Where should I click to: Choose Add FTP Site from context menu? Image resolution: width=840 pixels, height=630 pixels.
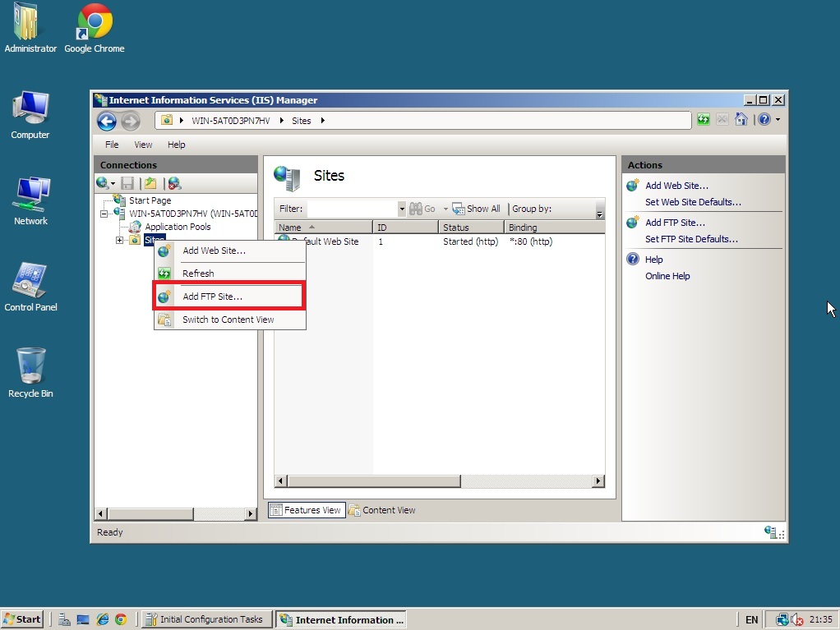point(230,297)
